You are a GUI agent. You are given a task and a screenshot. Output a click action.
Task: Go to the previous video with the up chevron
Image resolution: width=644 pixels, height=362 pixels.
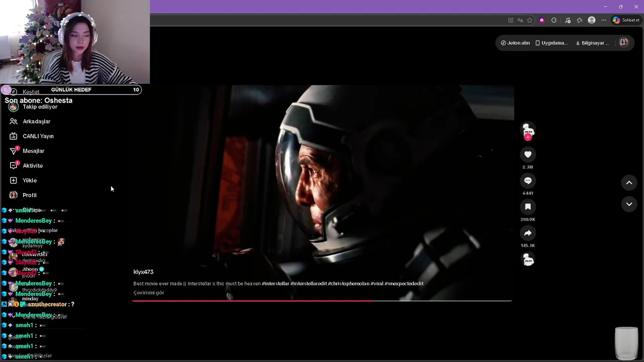coord(629,183)
